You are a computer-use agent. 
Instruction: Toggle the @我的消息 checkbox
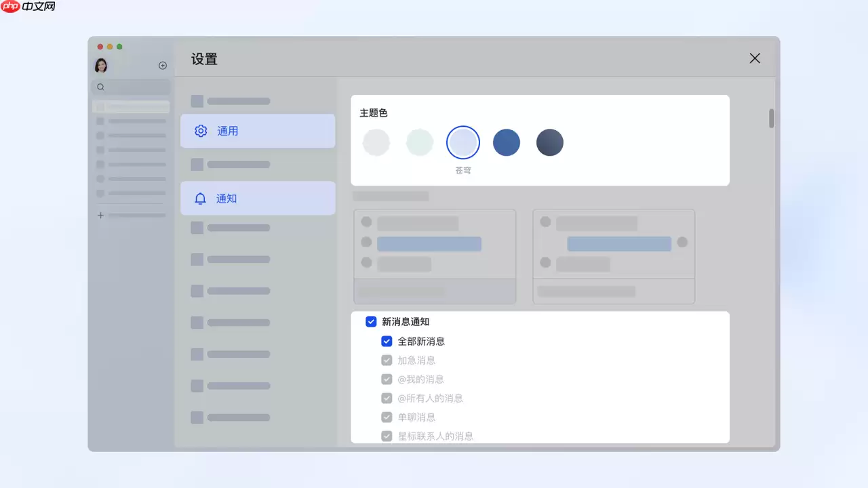(x=387, y=379)
